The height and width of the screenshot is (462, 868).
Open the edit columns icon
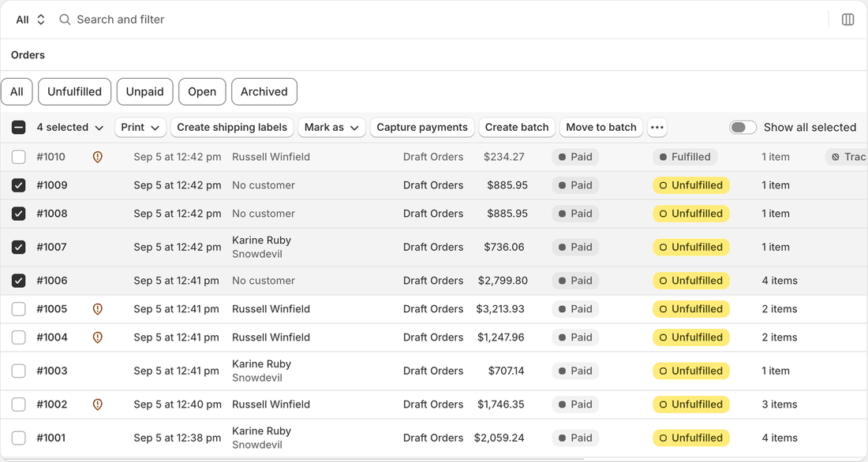(847, 20)
